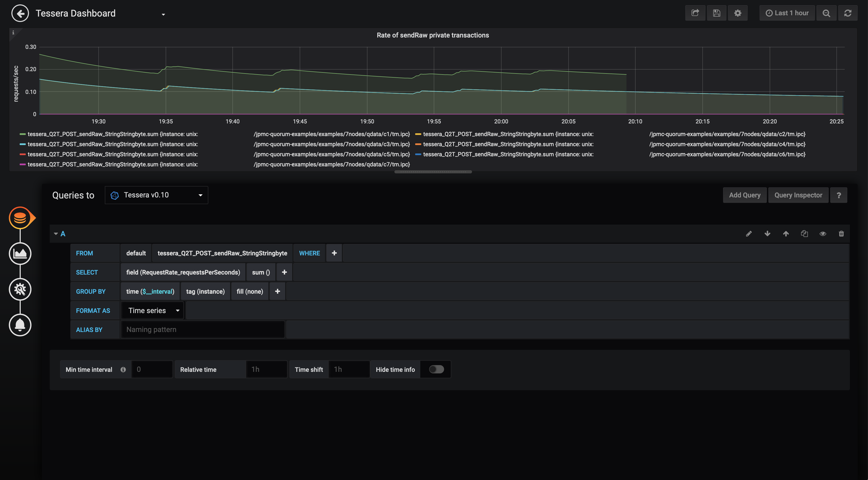Toggle c4/tm.ipc legend series orange
This screenshot has width=868, height=480.
pyautogui.click(x=610, y=144)
